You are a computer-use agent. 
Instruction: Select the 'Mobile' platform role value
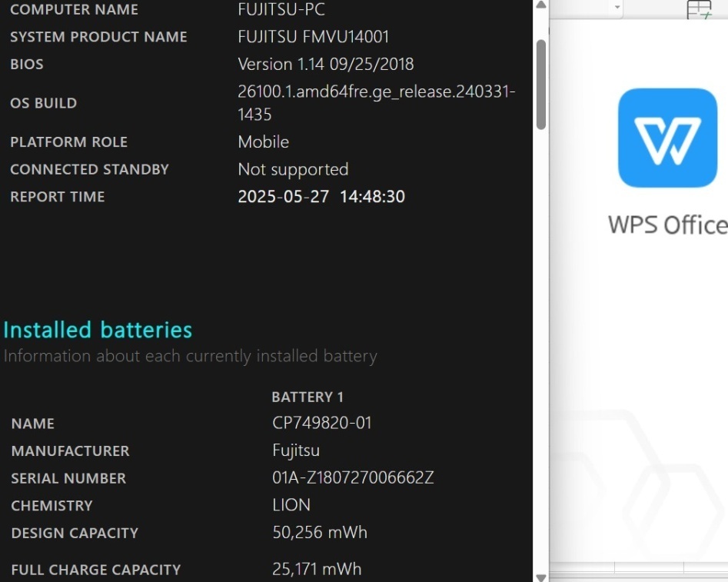point(263,141)
